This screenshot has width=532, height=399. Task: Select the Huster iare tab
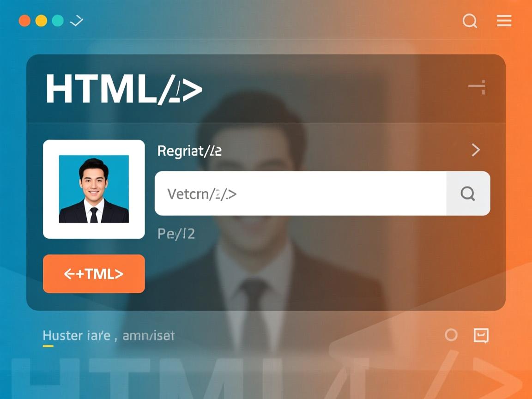point(77,336)
